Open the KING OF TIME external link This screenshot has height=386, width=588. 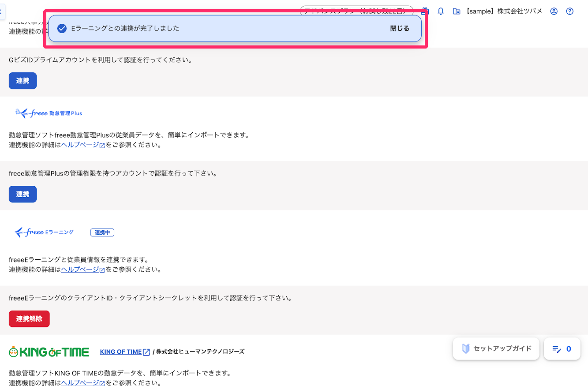click(x=125, y=352)
